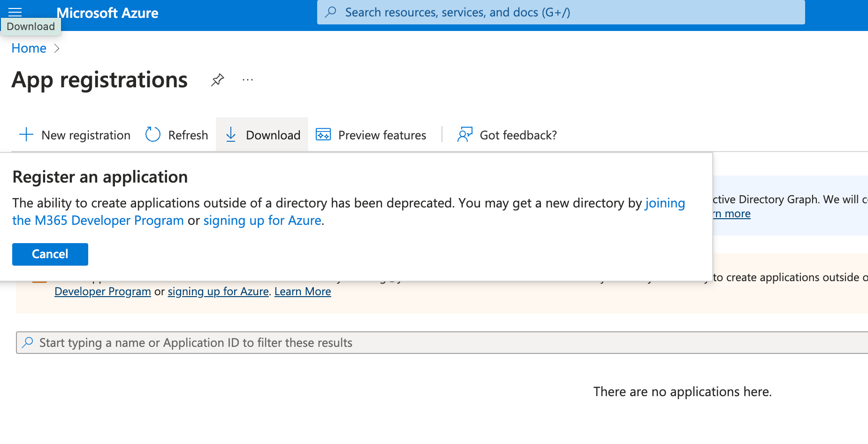Screen dimensions: 868x444
Task: Click the plus icon for New registration
Action: pyautogui.click(x=26, y=135)
